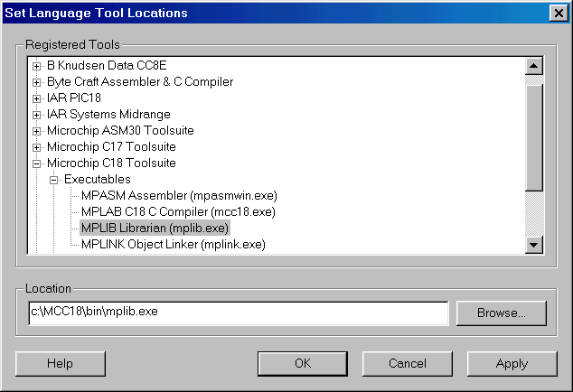Image resolution: width=573 pixels, height=392 pixels.
Task: Select MPLINK Object Linker (mplink.exe)
Action: (174, 245)
